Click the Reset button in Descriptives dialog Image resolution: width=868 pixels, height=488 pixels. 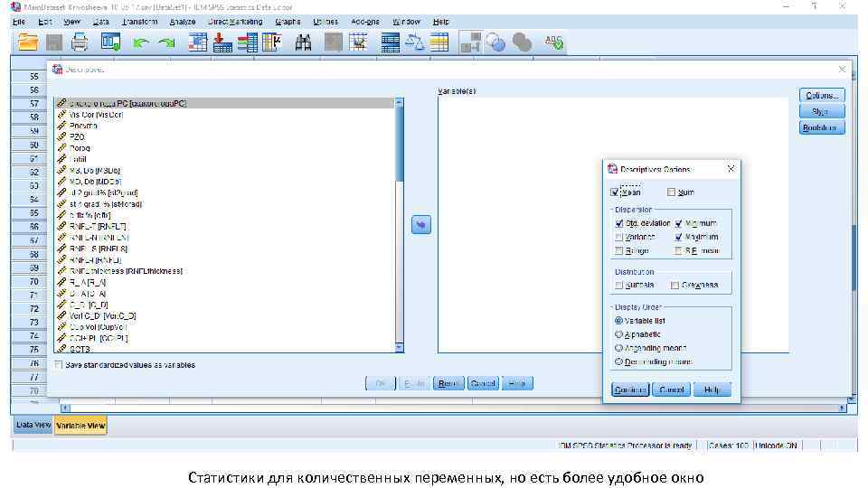[448, 383]
